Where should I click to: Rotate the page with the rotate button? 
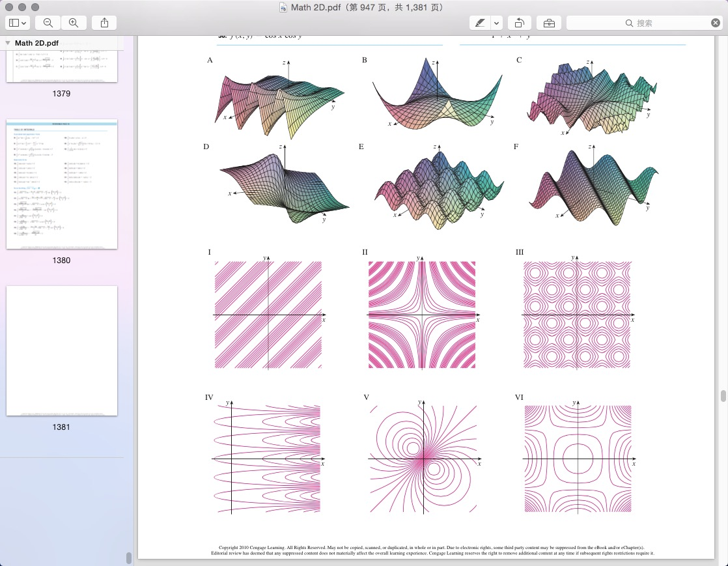(x=519, y=23)
